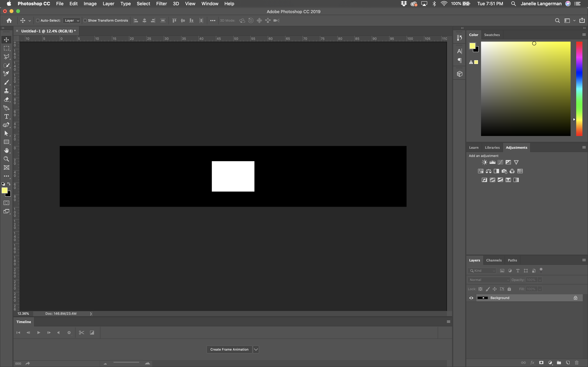This screenshot has height=367, width=588.
Task: Select the Zoom tool
Action: coord(6,159)
